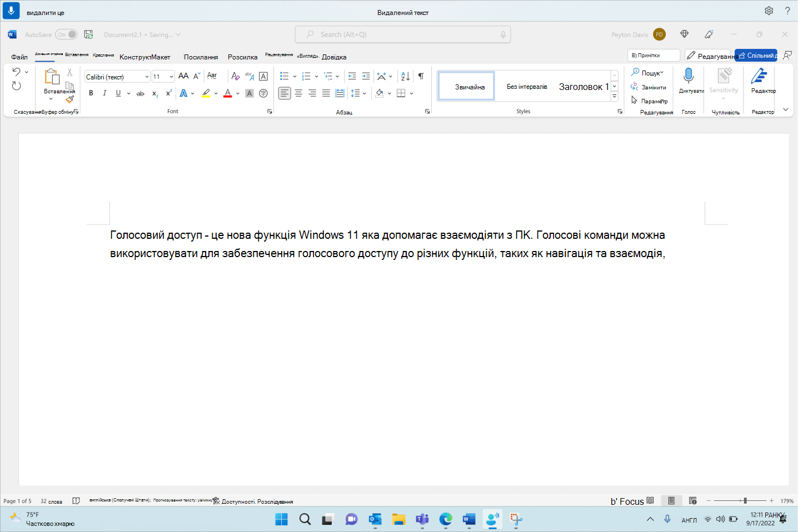Screen dimensions: 798x532
Task: Open the Файл tab
Action: pos(19,57)
